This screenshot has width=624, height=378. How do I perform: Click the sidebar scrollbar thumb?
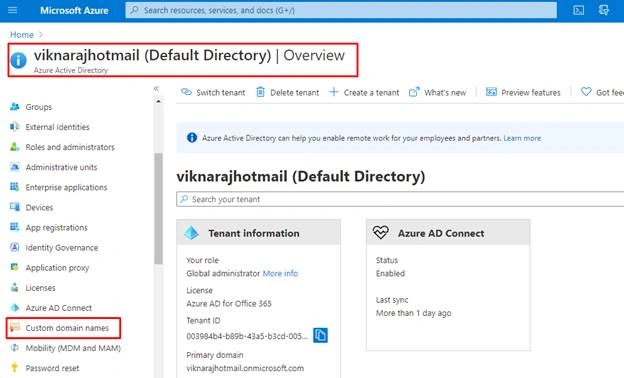click(158, 208)
